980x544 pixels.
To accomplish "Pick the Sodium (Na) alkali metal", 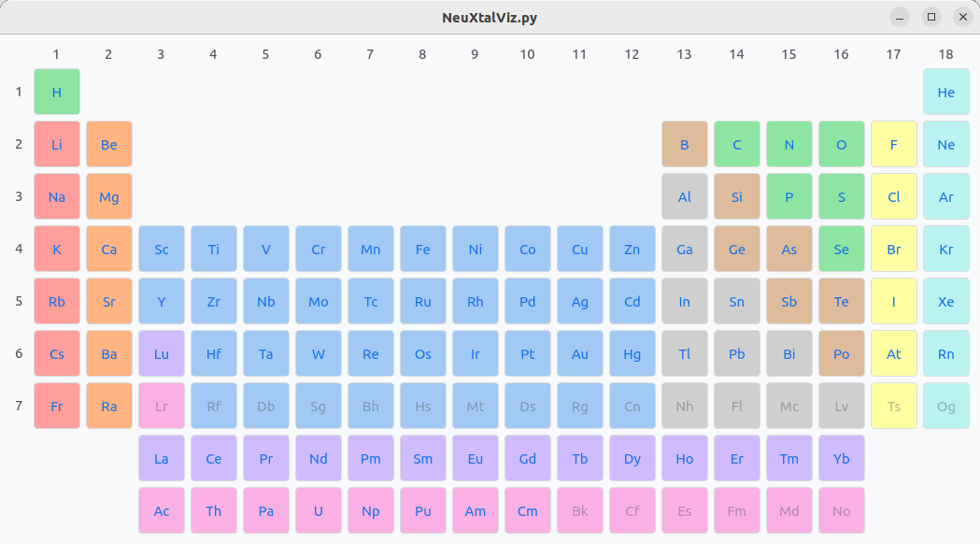I will (57, 196).
